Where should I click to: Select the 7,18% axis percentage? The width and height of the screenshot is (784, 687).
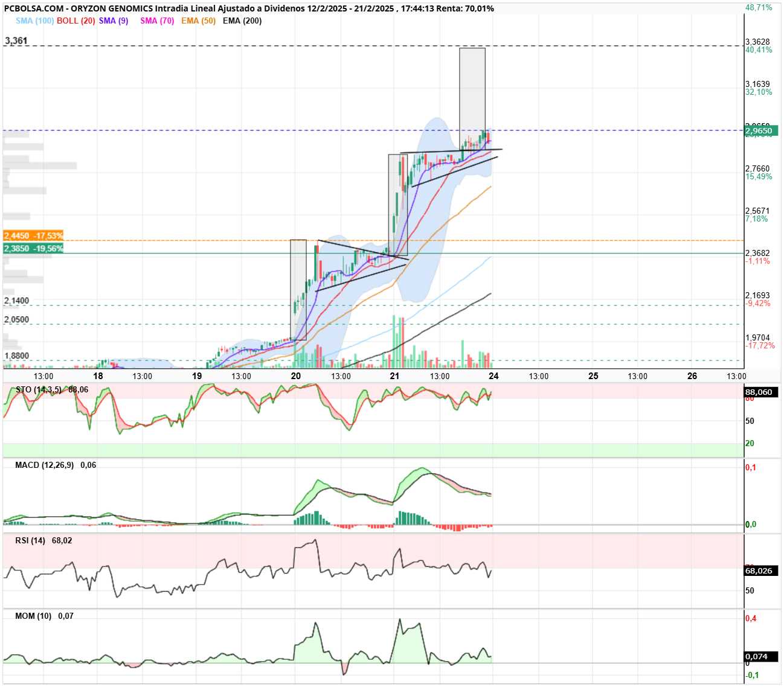(x=757, y=219)
